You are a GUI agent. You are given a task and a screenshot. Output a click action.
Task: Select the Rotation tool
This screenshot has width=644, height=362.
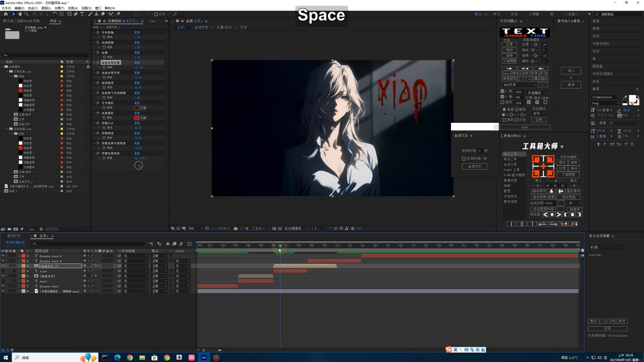click(55, 14)
